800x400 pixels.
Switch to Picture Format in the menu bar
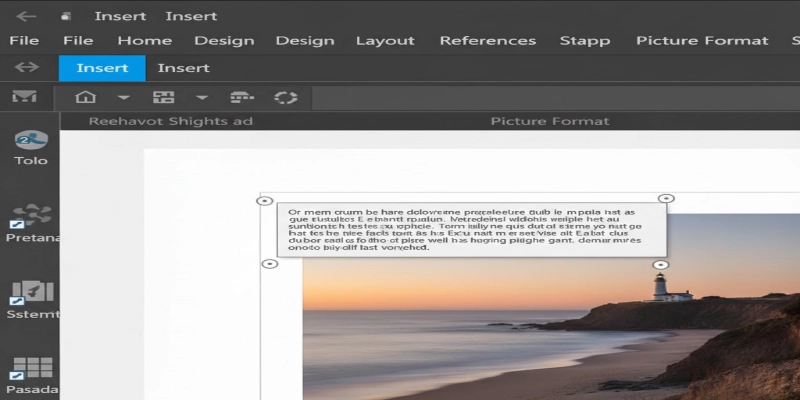[702, 41]
